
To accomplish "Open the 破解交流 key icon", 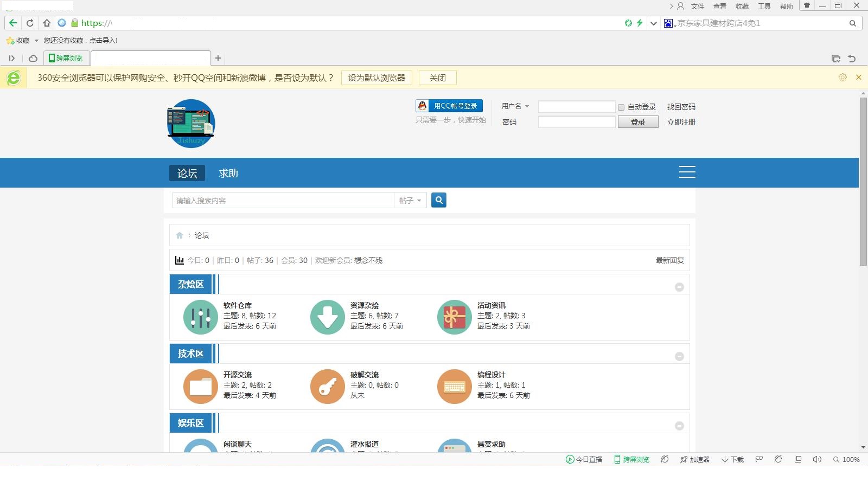I will 327,386.
